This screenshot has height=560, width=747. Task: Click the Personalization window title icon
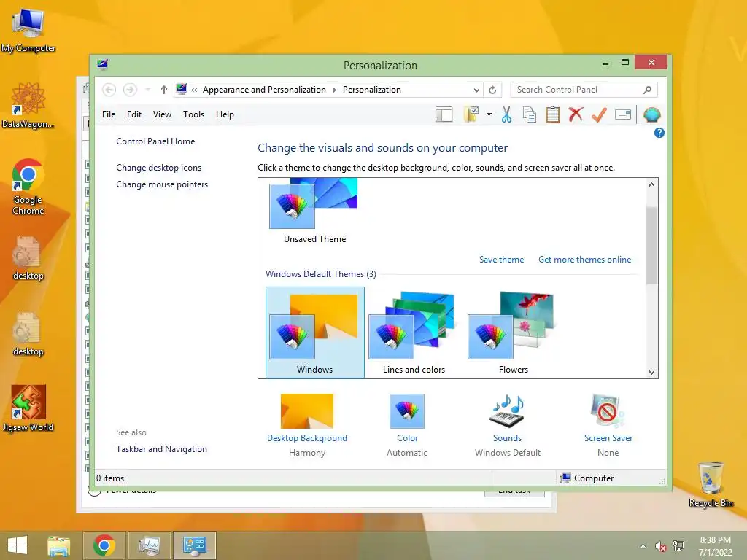point(102,64)
